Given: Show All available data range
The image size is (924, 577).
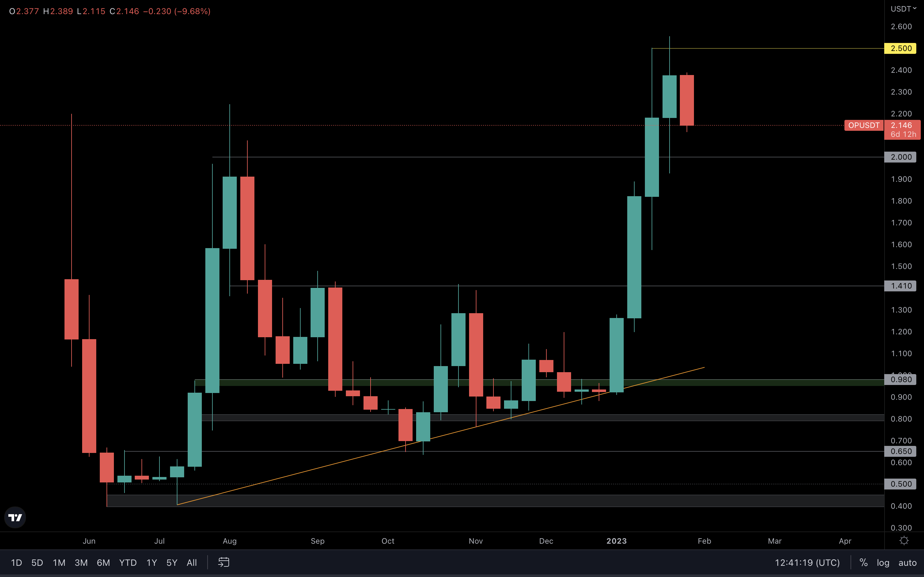Looking at the screenshot, I should pyautogui.click(x=192, y=563).
